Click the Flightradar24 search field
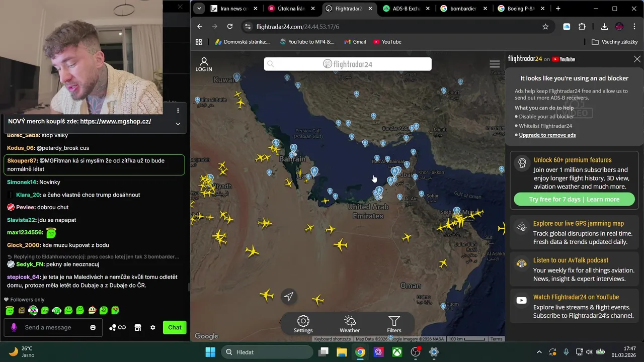The height and width of the screenshot is (362, 644). tap(348, 64)
